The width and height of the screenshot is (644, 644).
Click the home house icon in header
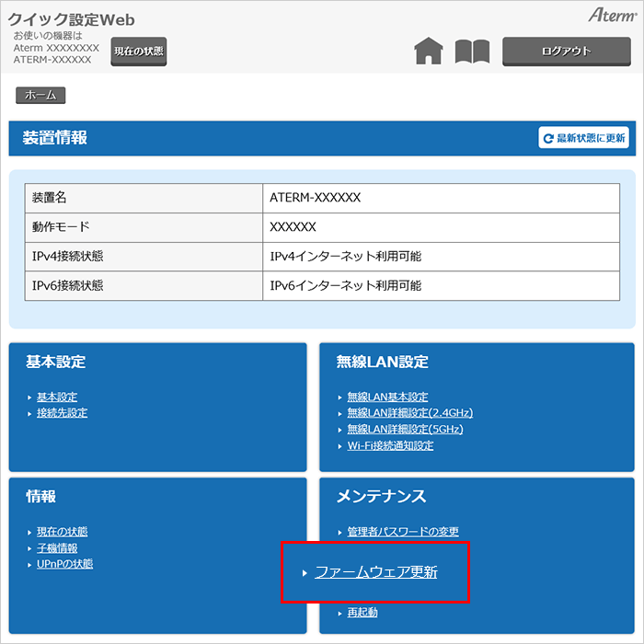[429, 52]
